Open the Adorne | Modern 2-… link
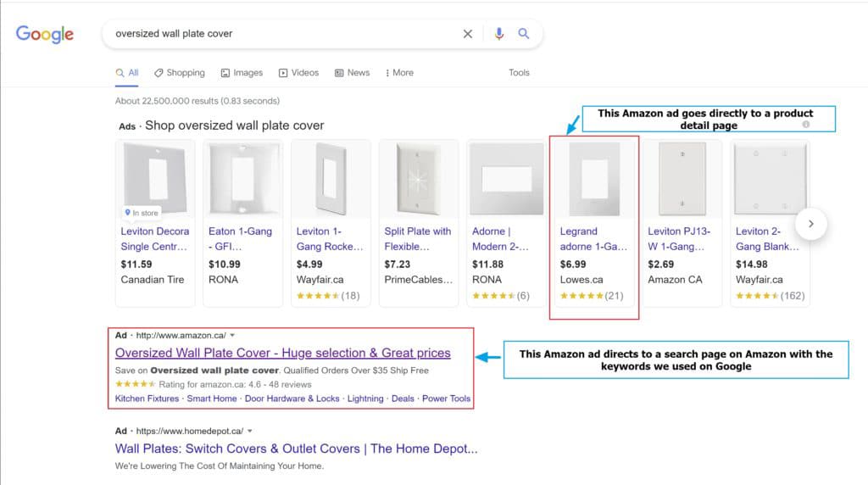 (500, 238)
